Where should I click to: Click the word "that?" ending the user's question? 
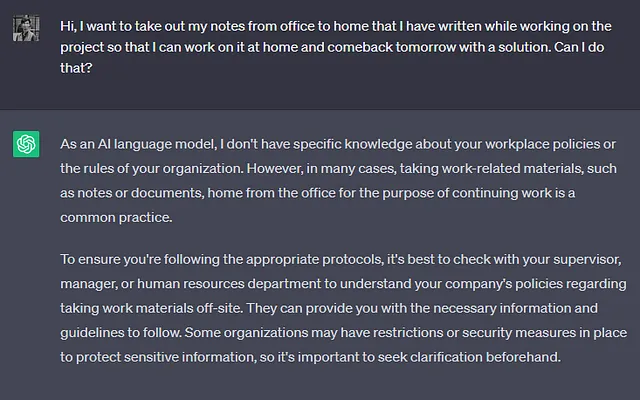coord(76,68)
